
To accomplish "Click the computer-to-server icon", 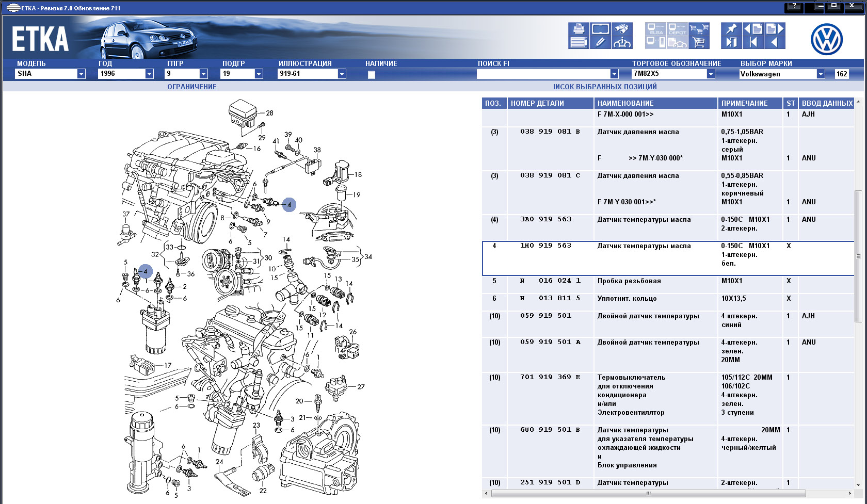I will point(655,42).
